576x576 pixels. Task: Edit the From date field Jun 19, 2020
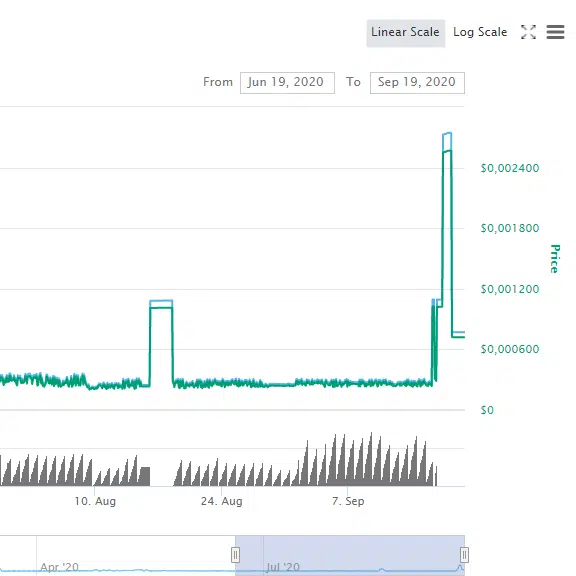pos(287,83)
